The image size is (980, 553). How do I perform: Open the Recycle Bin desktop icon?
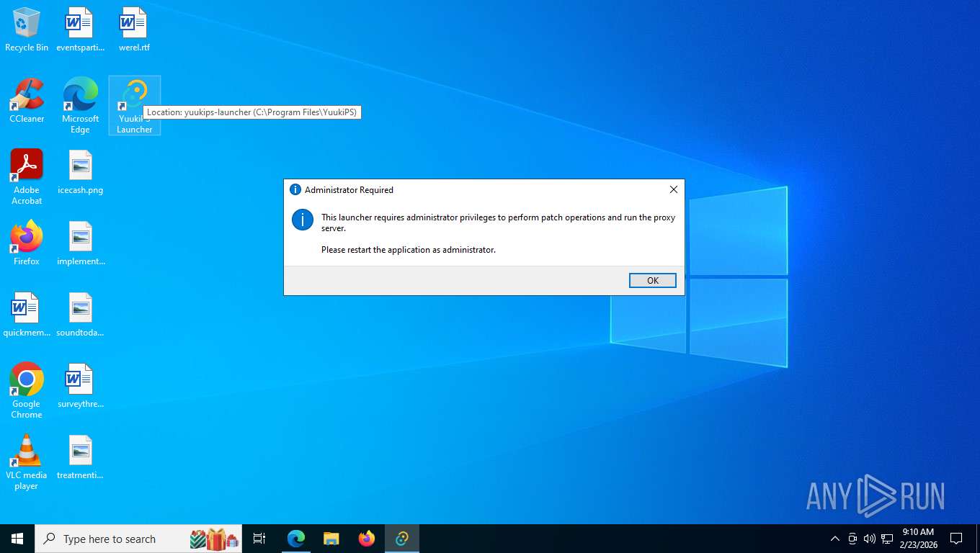27,30
